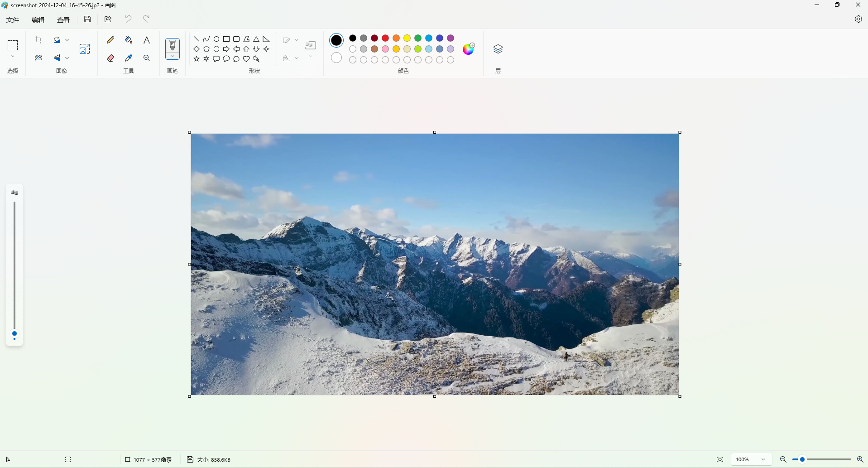Expand the brush type dropdown
This screenshot has height=468, width=868.
pyautogui.click(x=173, y=56)
